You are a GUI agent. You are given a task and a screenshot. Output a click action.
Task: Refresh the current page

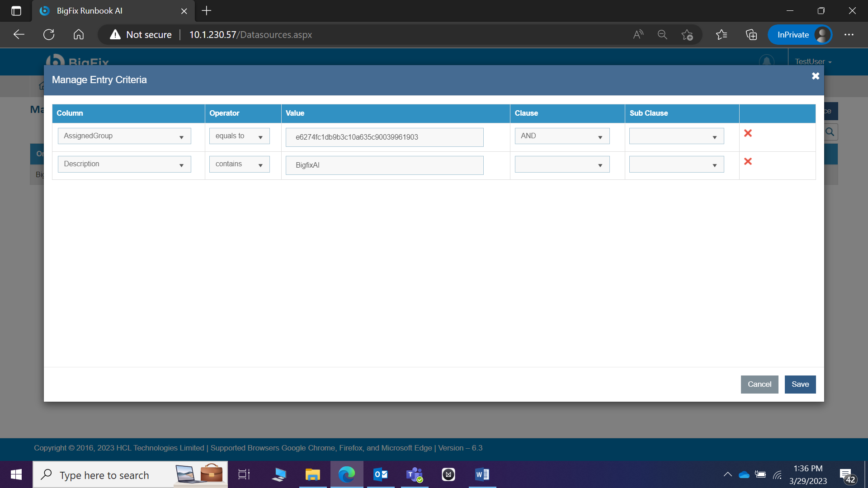tap(49, 35)
